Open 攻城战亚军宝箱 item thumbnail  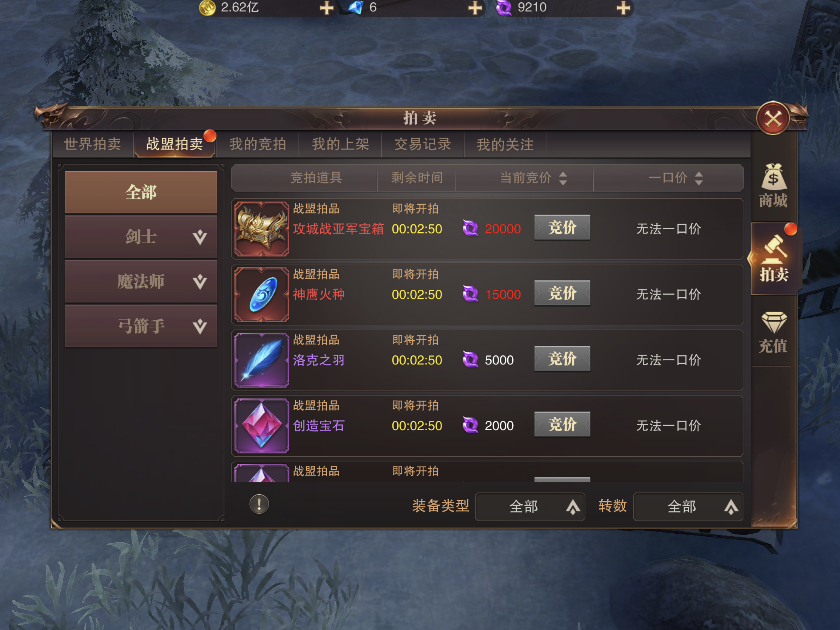click(x=262, y=229)
